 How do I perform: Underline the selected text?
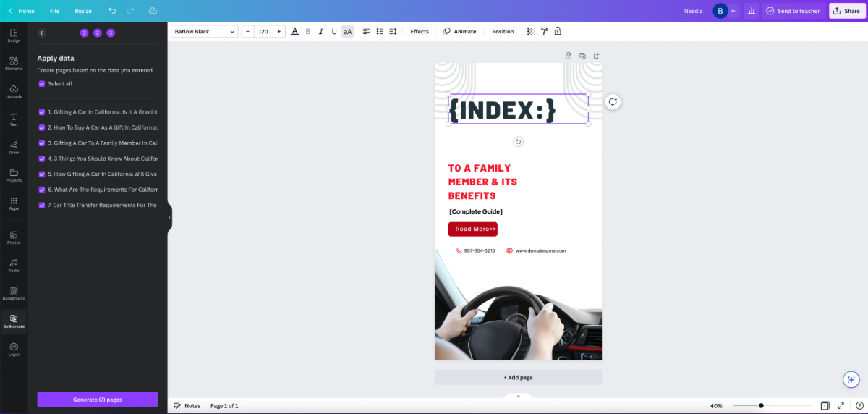[x=334, y=32]
